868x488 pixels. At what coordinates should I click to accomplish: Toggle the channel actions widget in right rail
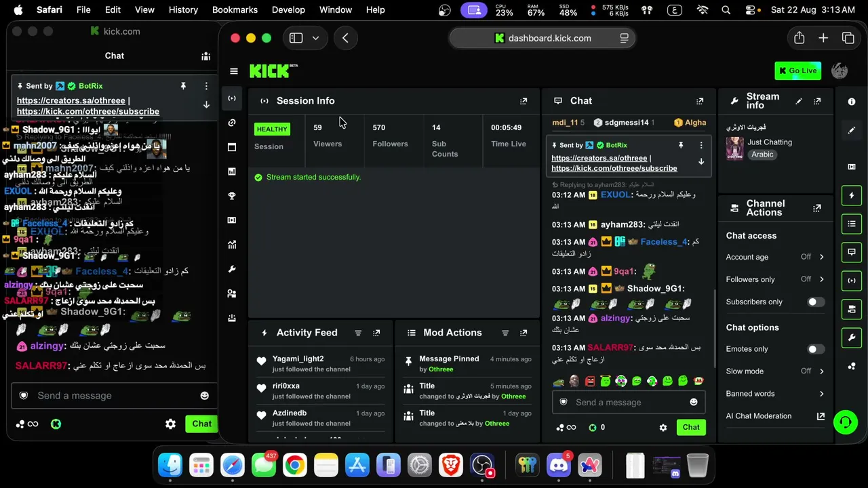click(852, 309)
